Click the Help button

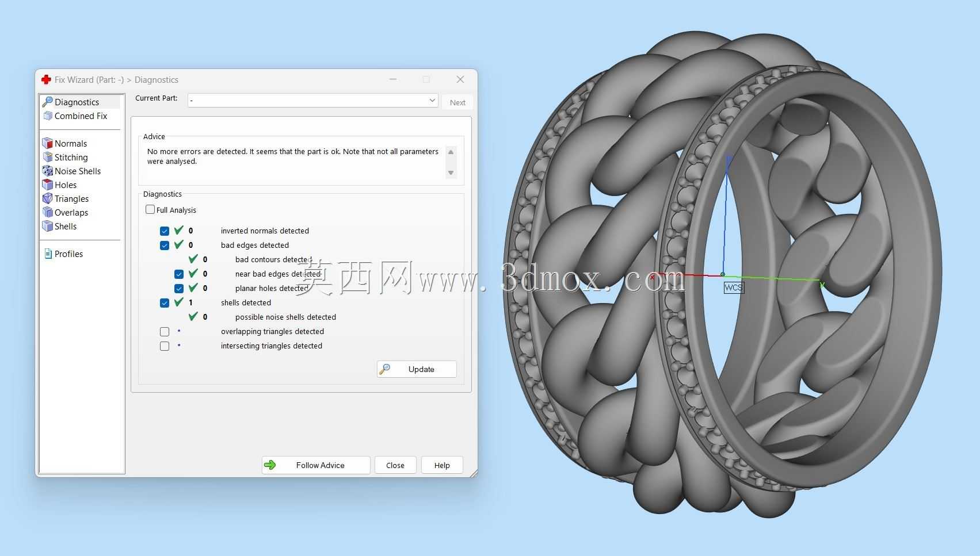point(442,465)
